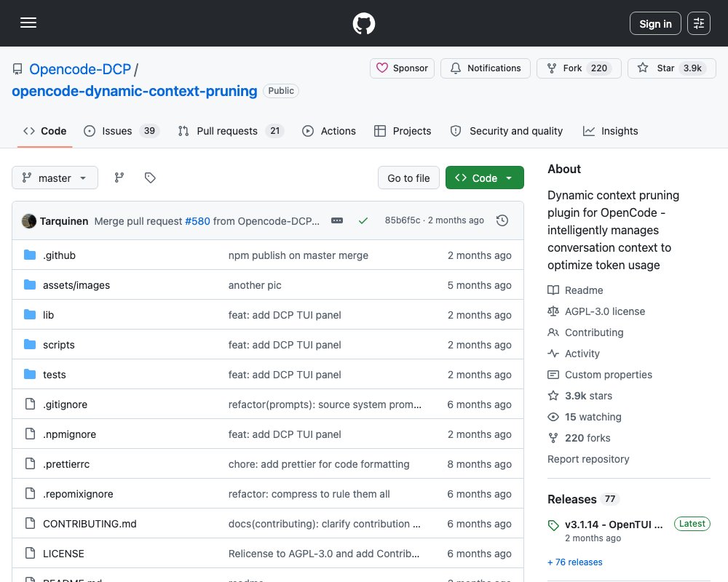Screen dimensions: 728x582
Task: Open 'another pic' commit message
Action: tap(255, 285)
